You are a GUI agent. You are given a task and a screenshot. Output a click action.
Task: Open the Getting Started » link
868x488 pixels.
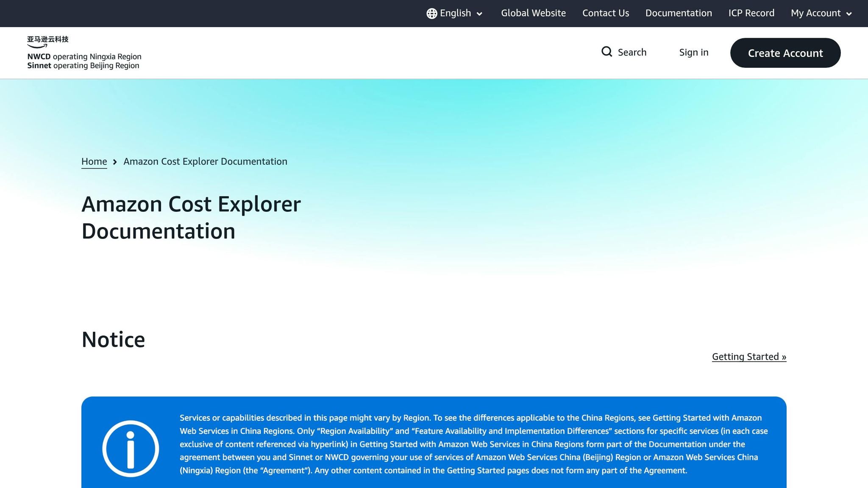[x=749, y=357]
